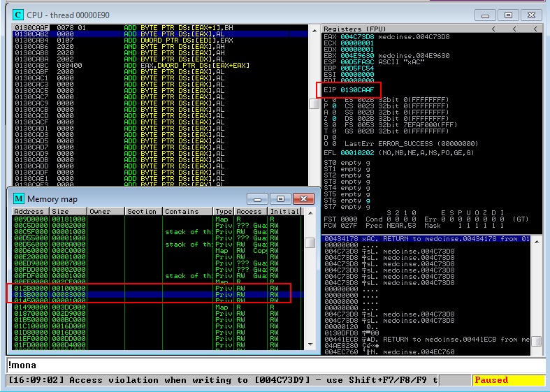The height and width of the screenshot is (392, 550).
Task: Click the Memory map scrollbar thumb
Action: (x=310, y=242)
